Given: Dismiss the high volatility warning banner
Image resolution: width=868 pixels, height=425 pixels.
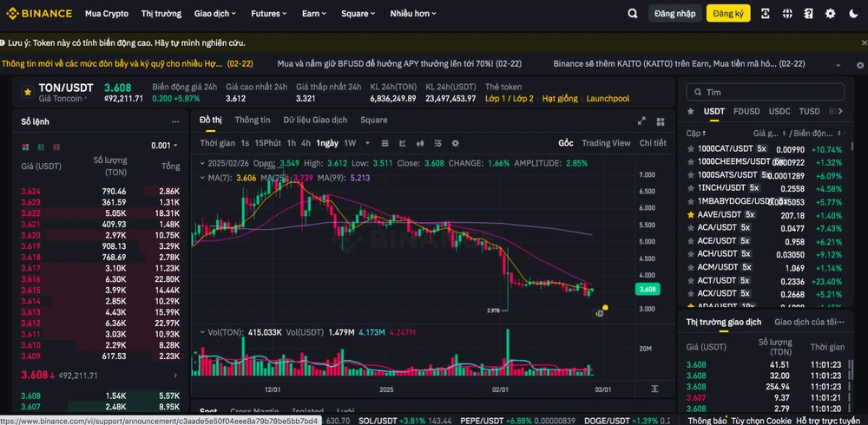Looking at the screenshot, I should (x=865, y=42).
